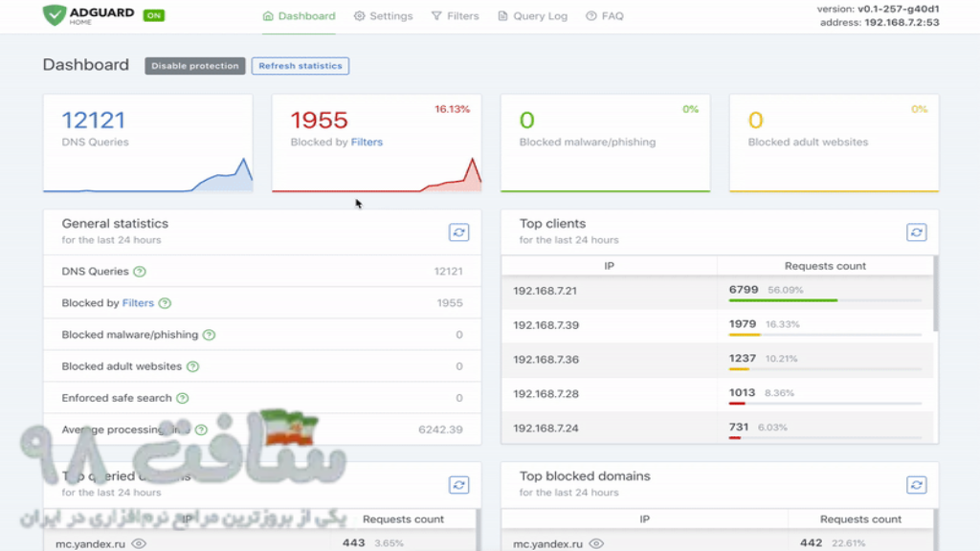
Task: Click the Blocked by Filters red chart
Action: (377, 176)
